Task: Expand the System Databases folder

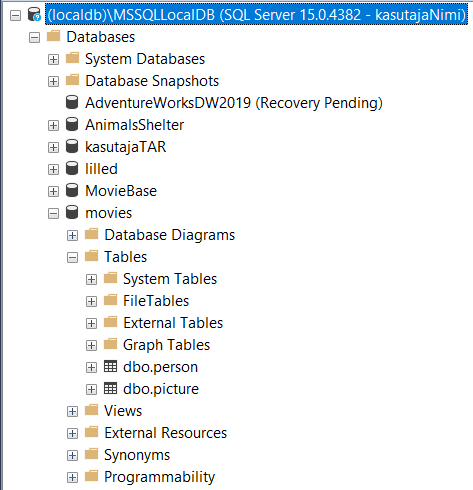Action: [53, 59]
